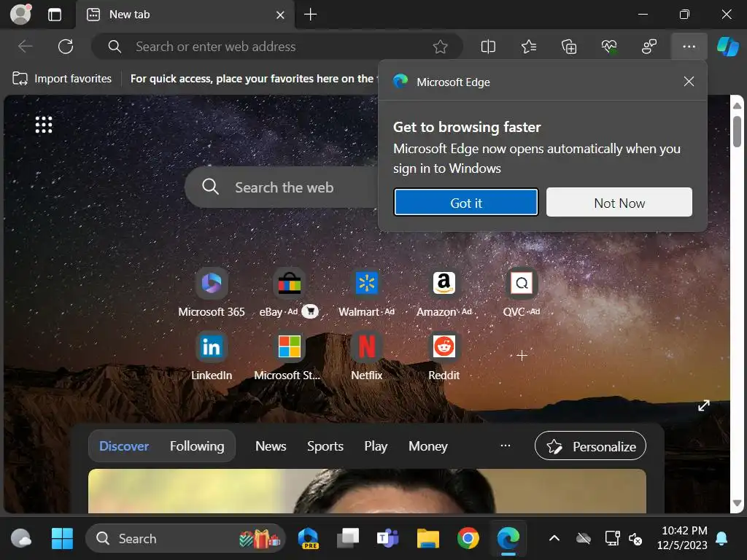
Task: Click the address bar search field
Action: click(x=277, y=47)
